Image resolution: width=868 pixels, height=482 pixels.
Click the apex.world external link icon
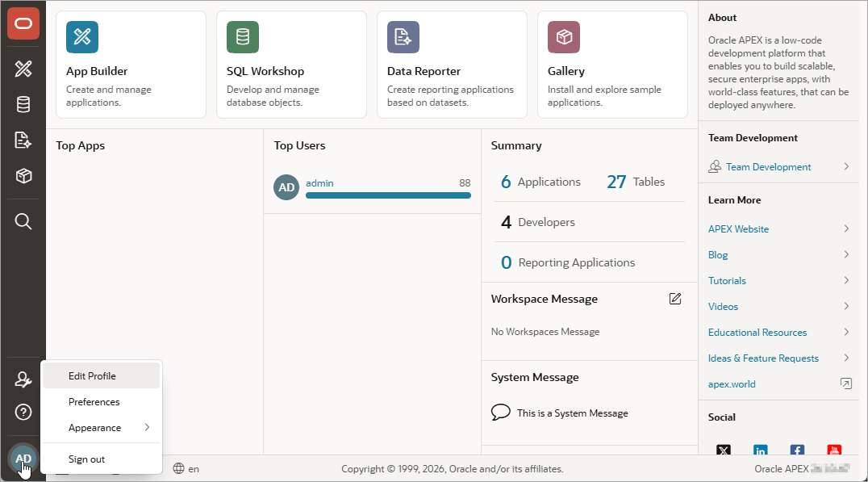pyautogui.click(x=846, y=384)
